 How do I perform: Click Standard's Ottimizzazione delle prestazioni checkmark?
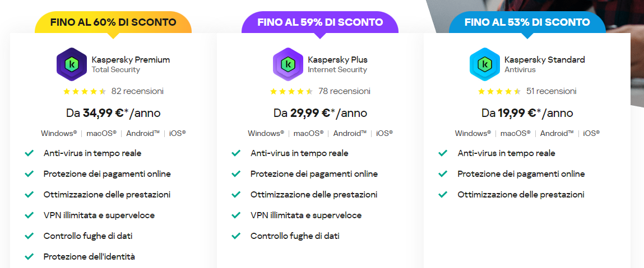coord(443,195)
